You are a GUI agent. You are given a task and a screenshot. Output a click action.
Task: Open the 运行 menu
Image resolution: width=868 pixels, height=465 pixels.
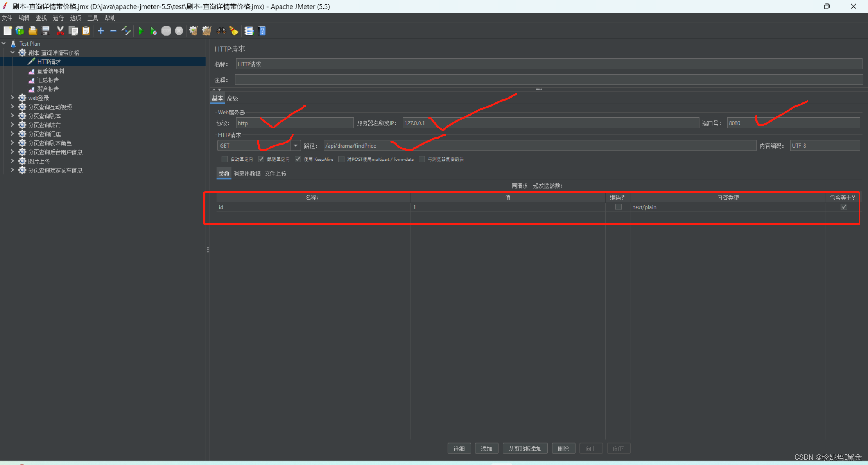pos(58,18)
